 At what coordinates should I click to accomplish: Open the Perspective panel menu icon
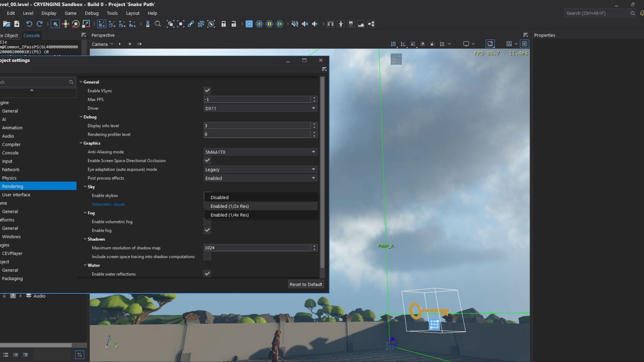pyautogui.click(x=526, y=35)
